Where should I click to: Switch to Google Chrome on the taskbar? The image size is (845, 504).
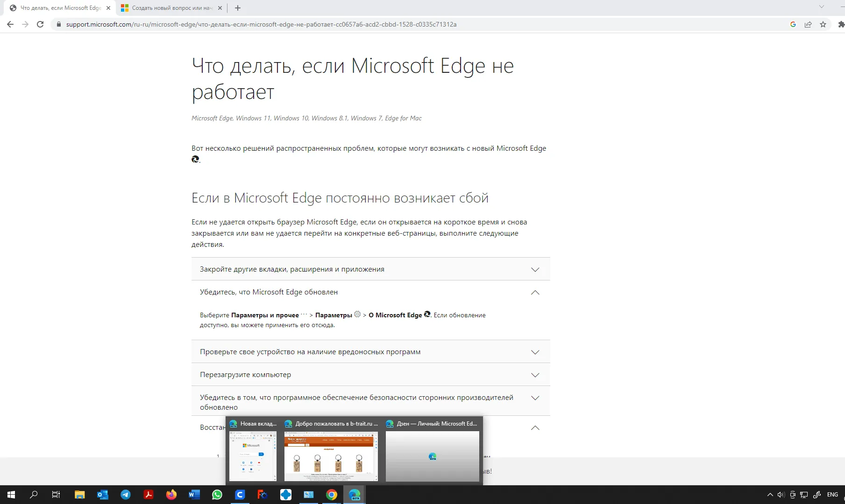pyautogui.click(x=332, y=495)
